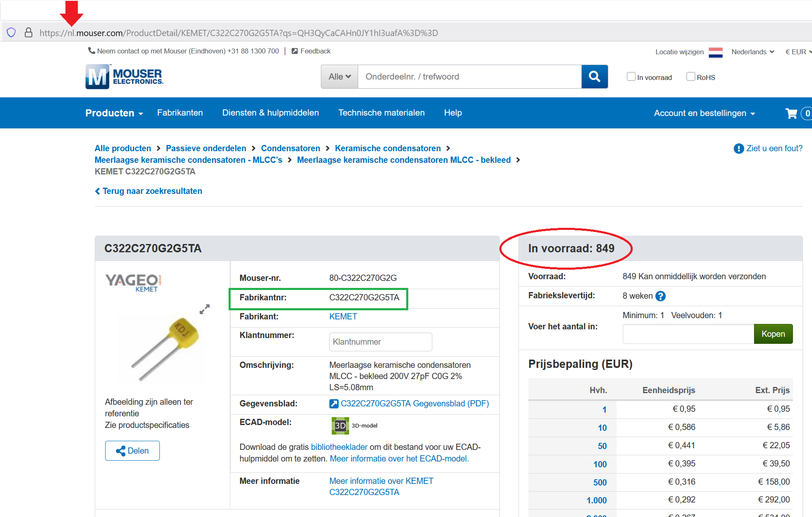This screenshot has height=517, width=812.
Task: Go to Keramische condensatoren breadcrumb
Action: coord(388,148)
